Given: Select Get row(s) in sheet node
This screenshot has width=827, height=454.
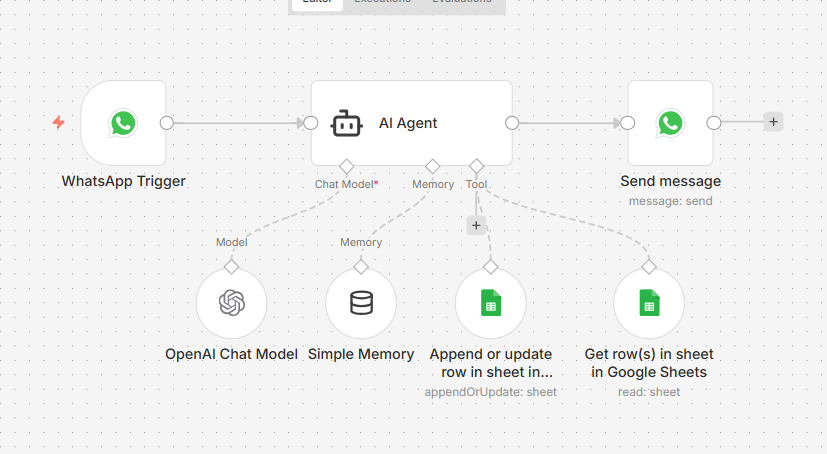Looking at the screenshot, I should [648, 303].
